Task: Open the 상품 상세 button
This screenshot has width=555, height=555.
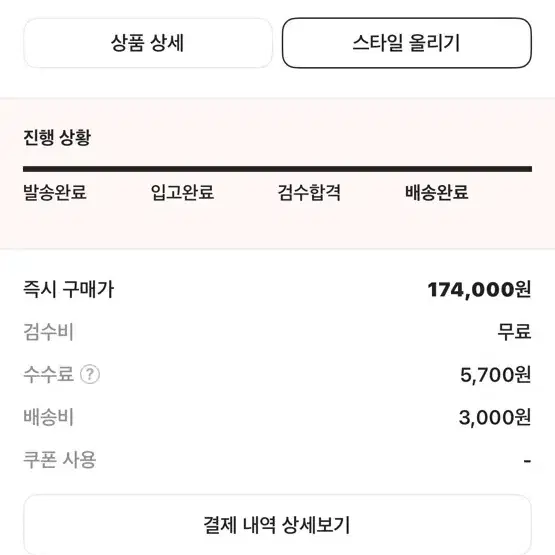Action: 148,43
